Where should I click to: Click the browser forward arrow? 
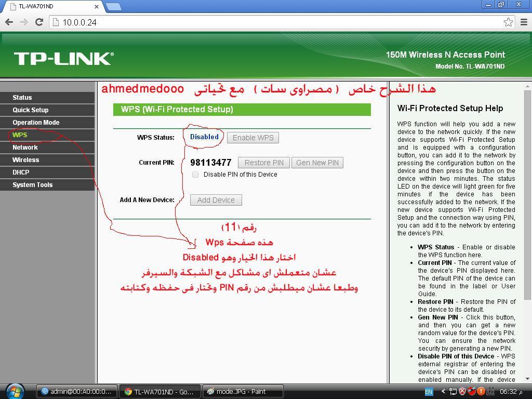(24, 22)
